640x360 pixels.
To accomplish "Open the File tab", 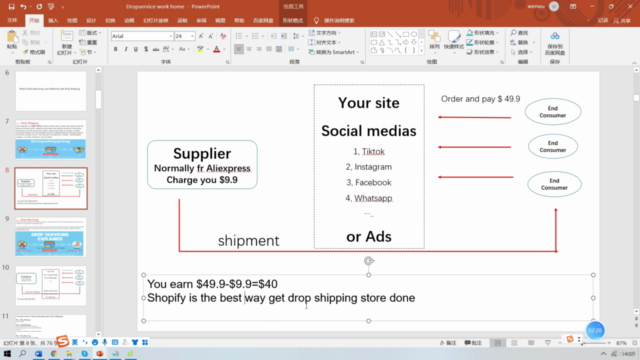I will click(12, 20).
